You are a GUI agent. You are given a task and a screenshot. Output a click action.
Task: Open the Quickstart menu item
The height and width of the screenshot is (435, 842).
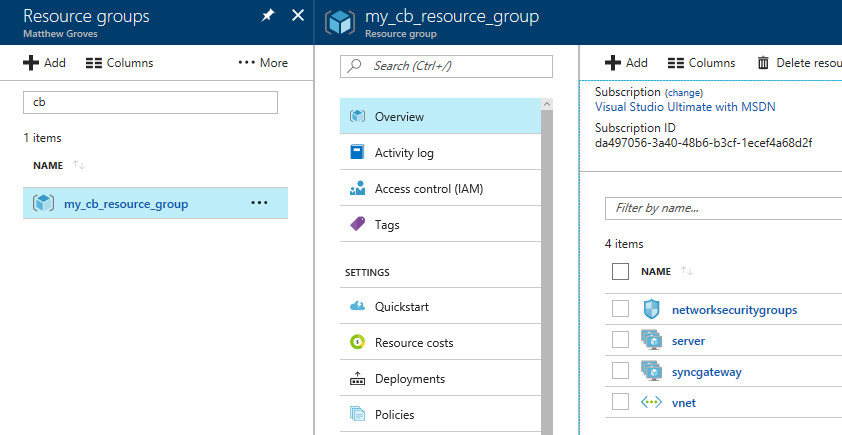[440, 306]
